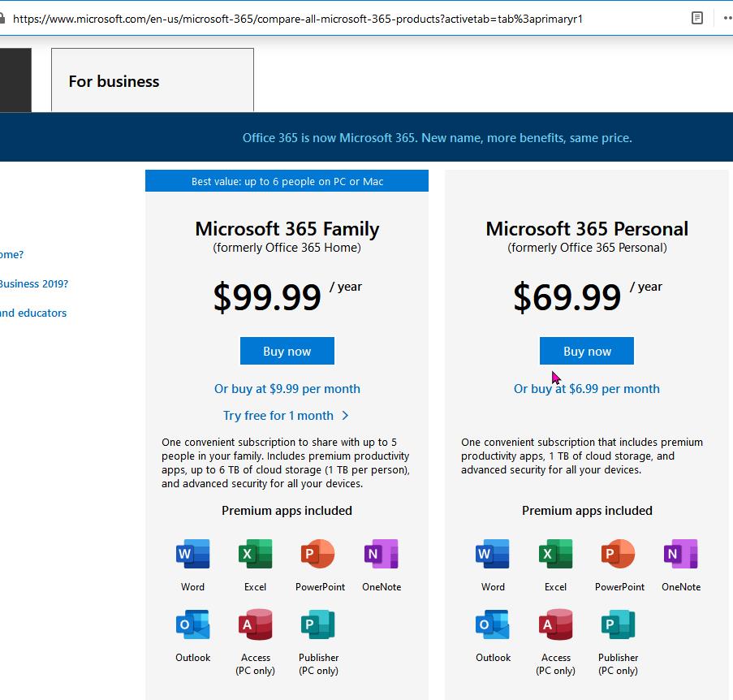The height and width of the screenshot is (700, 733).
Task: Choose Personal plan at $6.99 per month
Action: [x=587, y=389]
